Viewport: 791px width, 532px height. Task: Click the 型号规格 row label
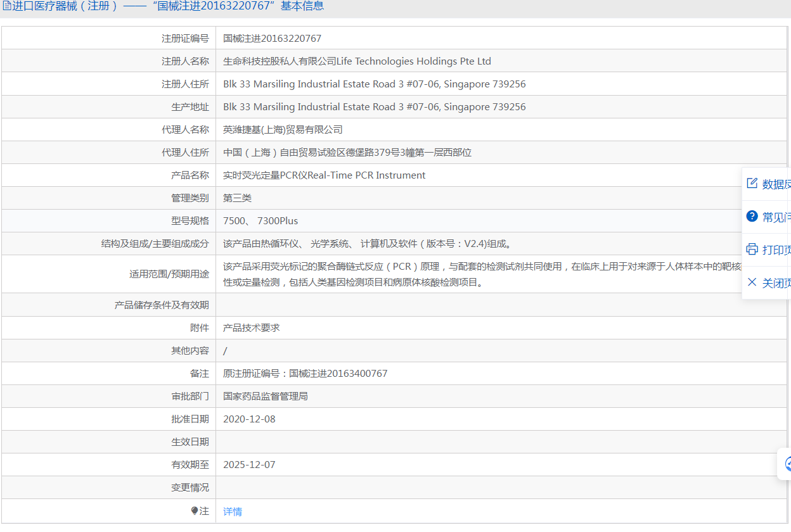190,221
